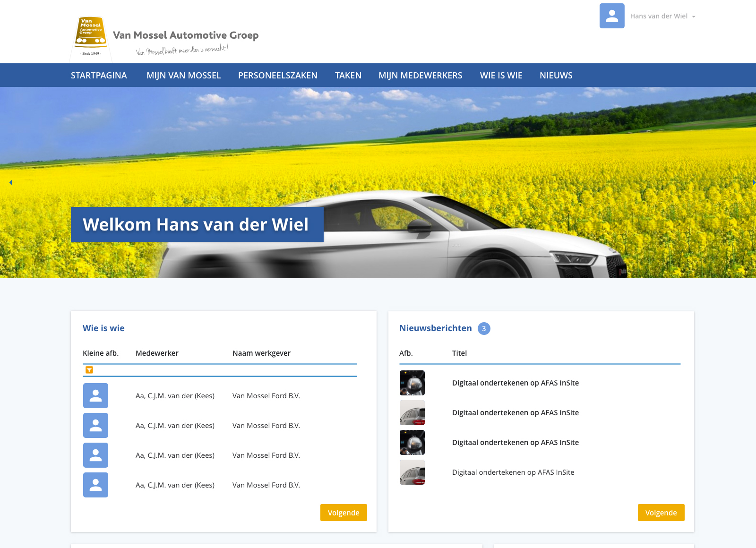The width and height of the screenshot is (756, 548).
Task: Select TAKEN in navigation bar
Action: pos(348,76)
